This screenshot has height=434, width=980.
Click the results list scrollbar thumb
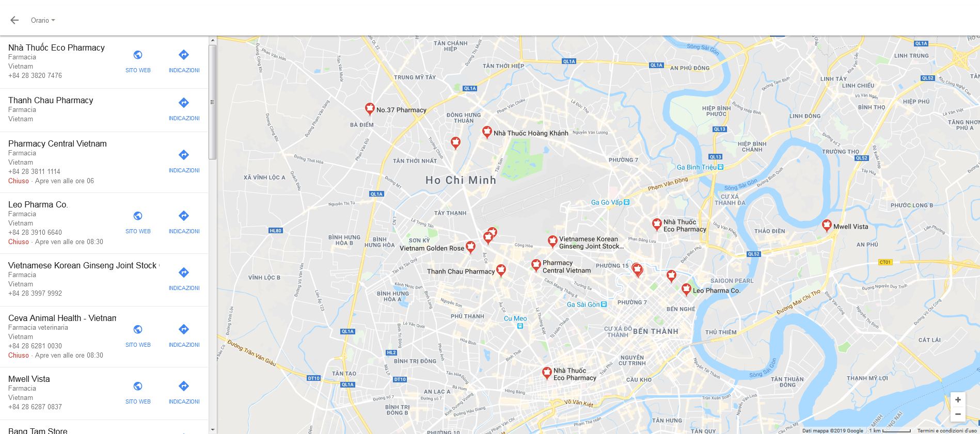[x=213, y=102]
